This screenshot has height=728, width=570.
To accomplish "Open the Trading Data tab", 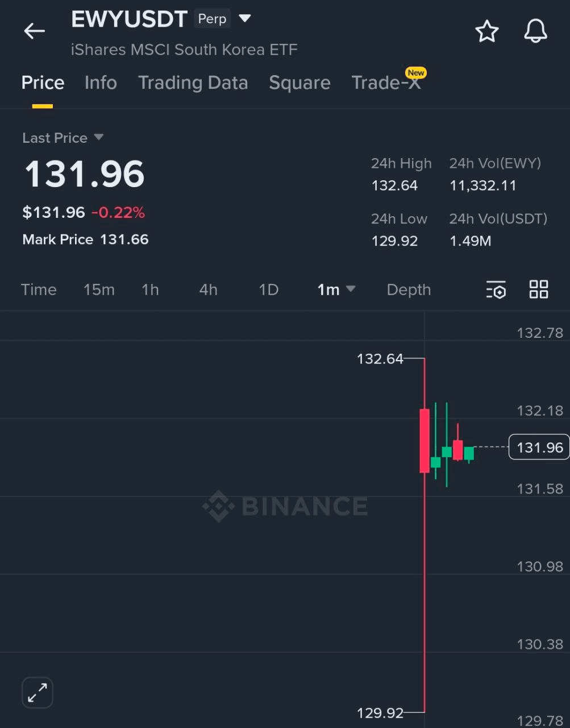I will pos(193,83).
